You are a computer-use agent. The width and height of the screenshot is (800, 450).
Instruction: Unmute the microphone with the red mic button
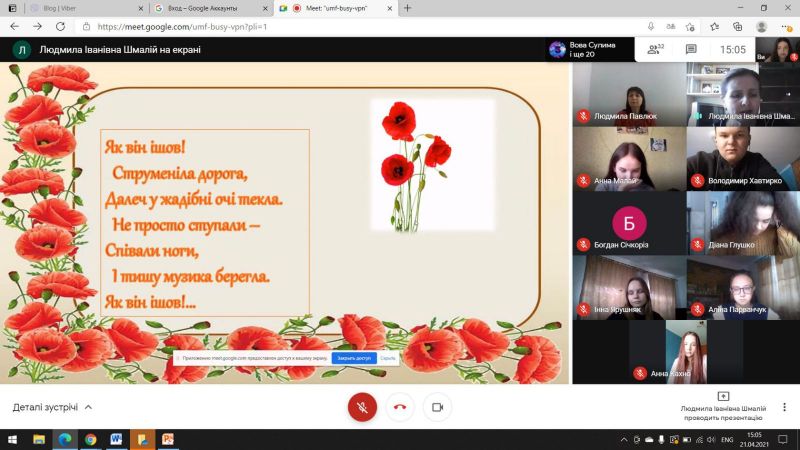[362, 407]
